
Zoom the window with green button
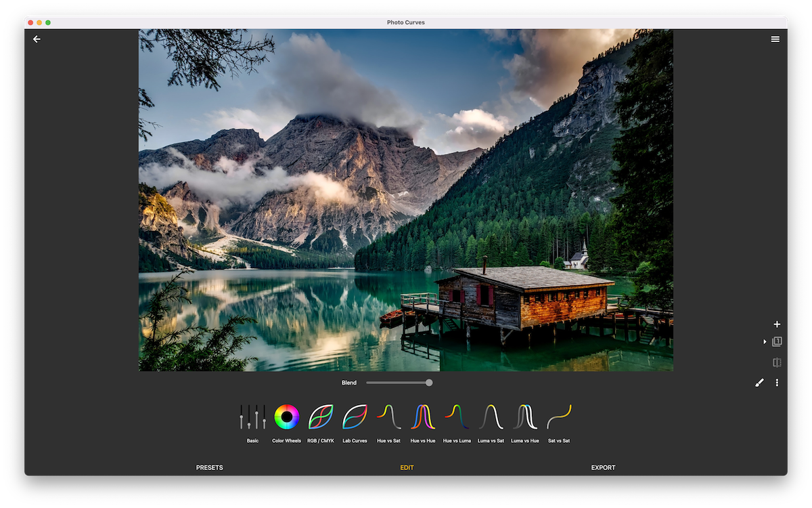pyautogui.click(x=48, y=22)
